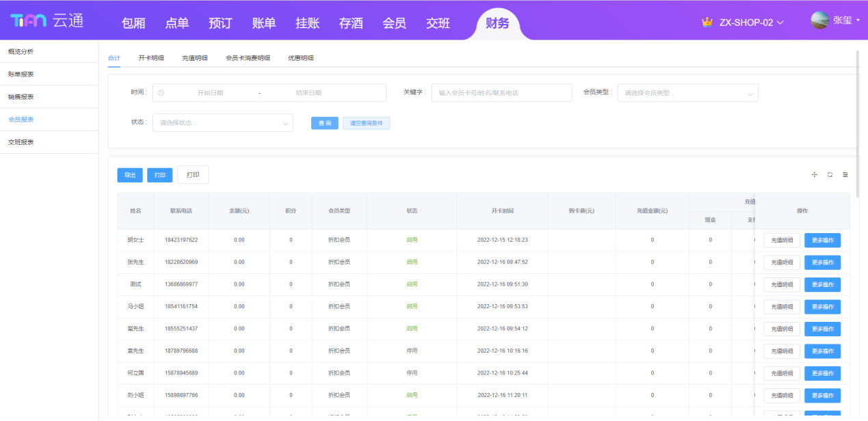Go to 会员 in the top navigation
The image size is (868, 421).
(395, 23)
